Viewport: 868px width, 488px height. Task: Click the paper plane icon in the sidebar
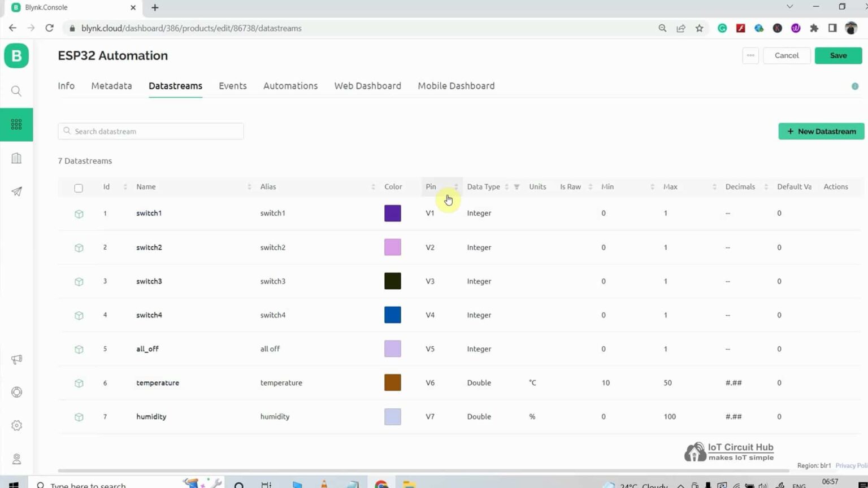click(x=16, y=191)
